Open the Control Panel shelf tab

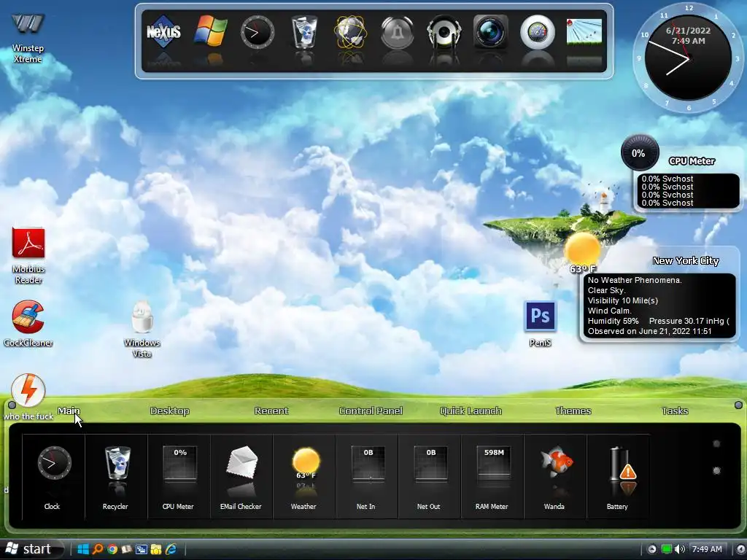[x=371, y=411]
